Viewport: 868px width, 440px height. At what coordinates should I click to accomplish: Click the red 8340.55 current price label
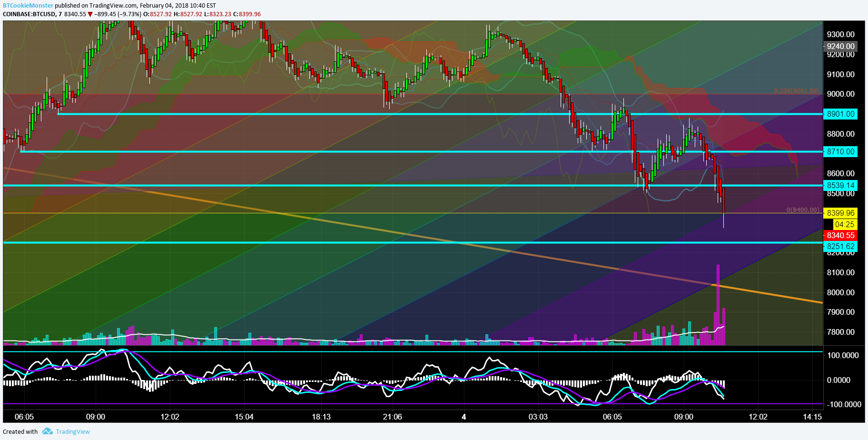[840, 235]
